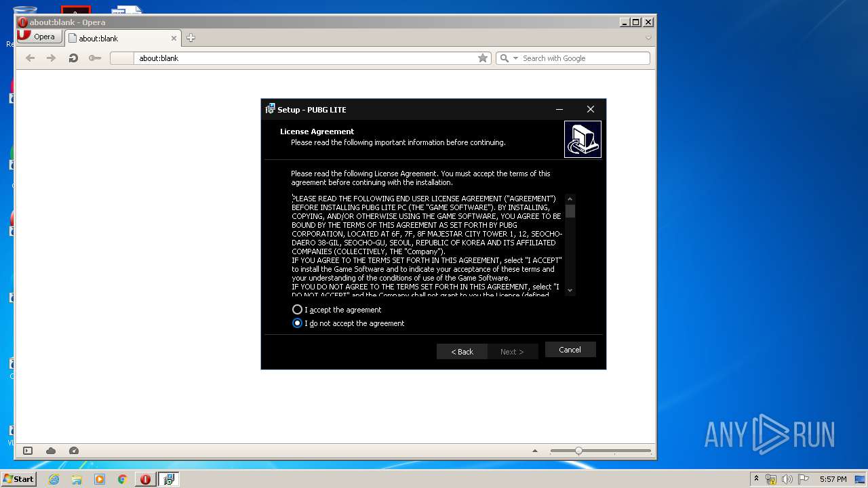Screen dimensions: 868x488
Task: Go forward in Opera browser
Action: [x=52, y=58]
